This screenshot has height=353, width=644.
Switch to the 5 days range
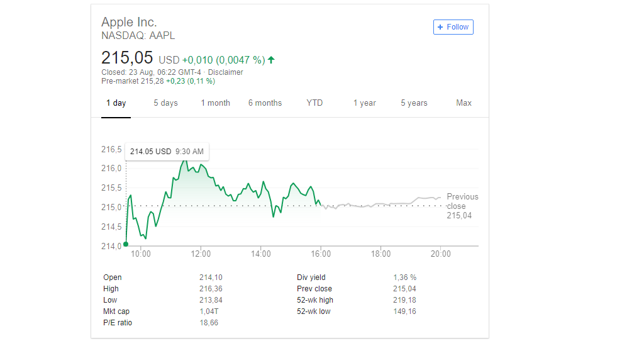click(x=165, y=103)
